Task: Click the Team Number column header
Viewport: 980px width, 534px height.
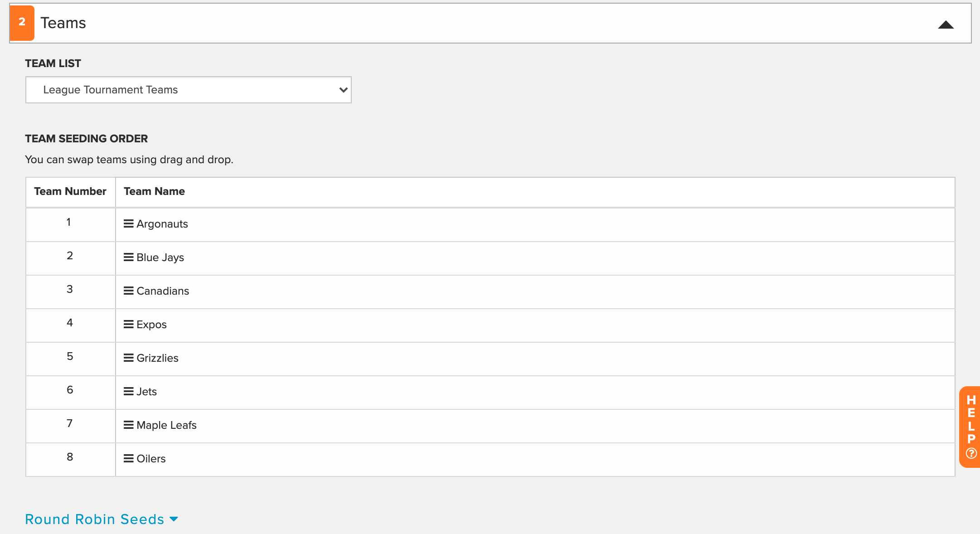Action: [70, 191]
